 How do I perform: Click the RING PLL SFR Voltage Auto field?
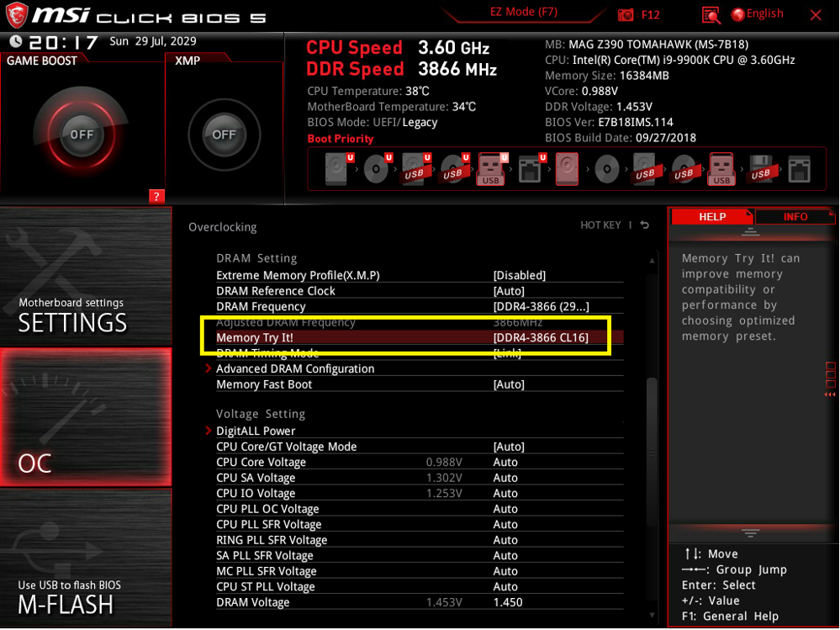tap(505, 539)
